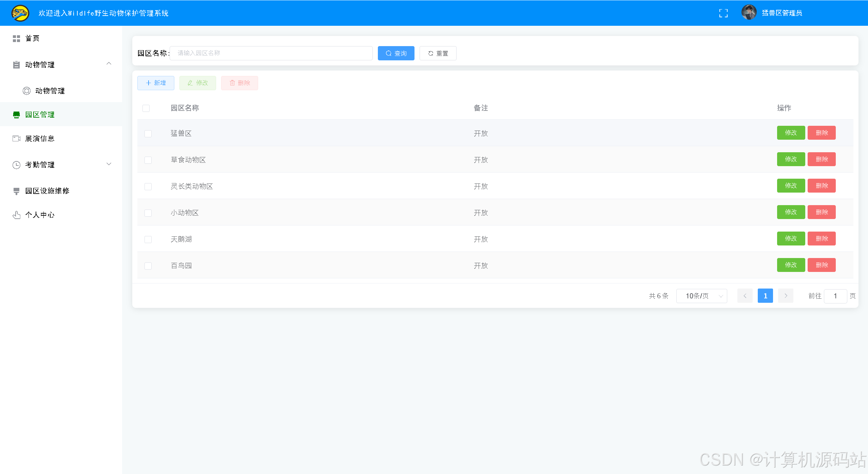The height and width of the screenshot is (474, 868).
Task: Click the 动物管理 clipboard icon
Action: tap(16, 65)
